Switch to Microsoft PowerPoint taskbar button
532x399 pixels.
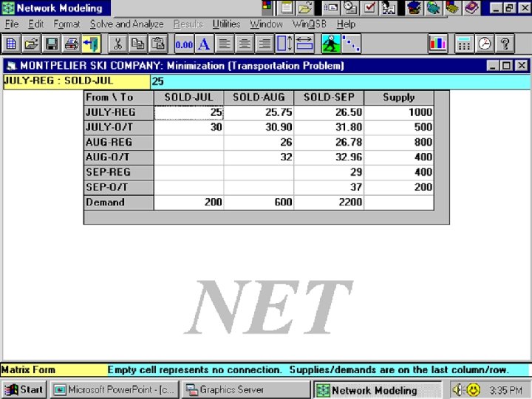(x=115, y=389)
